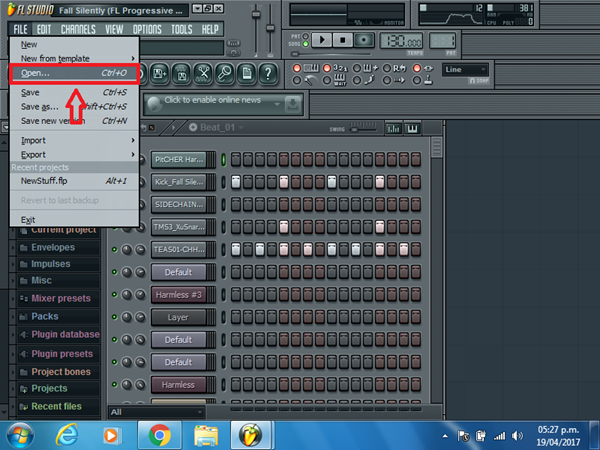This screenshot has height=450, width=600.
Task: Toggle wait for input to start playing
Action: pyautogui.click(x=327, y=80)
